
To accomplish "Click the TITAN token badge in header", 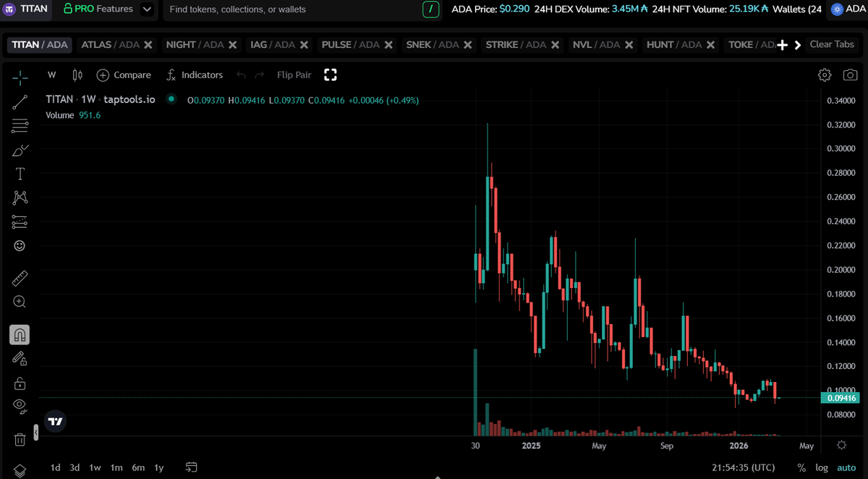I will pyautogui.click(x=27, y=9).
